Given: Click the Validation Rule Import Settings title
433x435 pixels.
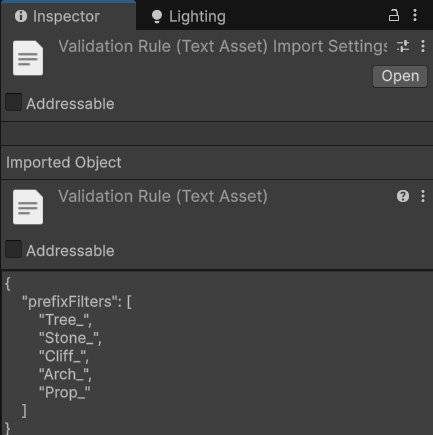Looking at the screenshot, I should (x=223, y=46).
